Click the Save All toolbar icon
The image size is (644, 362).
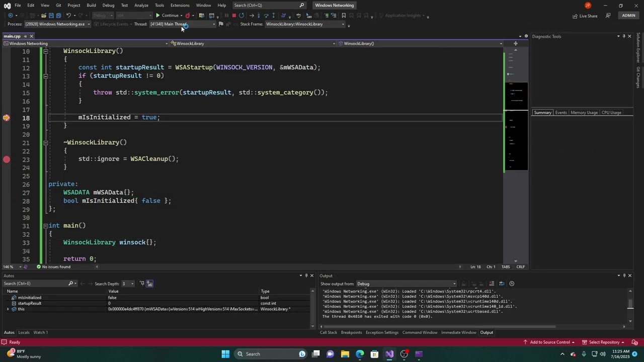[x=58, y=16]
